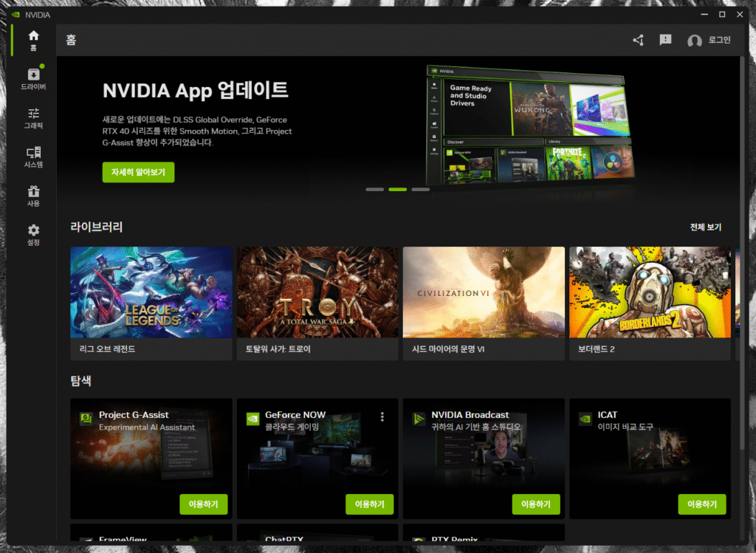756x553 pixels.
Task: Open League of Legends library thumbnail
Action: click(x=151, y=292)
